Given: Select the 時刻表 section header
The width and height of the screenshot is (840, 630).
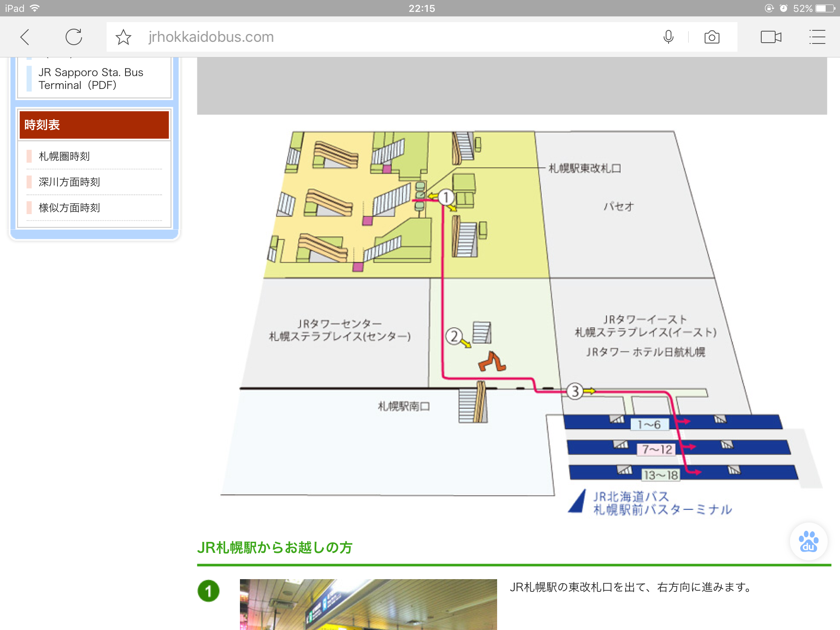Looking at the screenshot, I should point(94,125).
